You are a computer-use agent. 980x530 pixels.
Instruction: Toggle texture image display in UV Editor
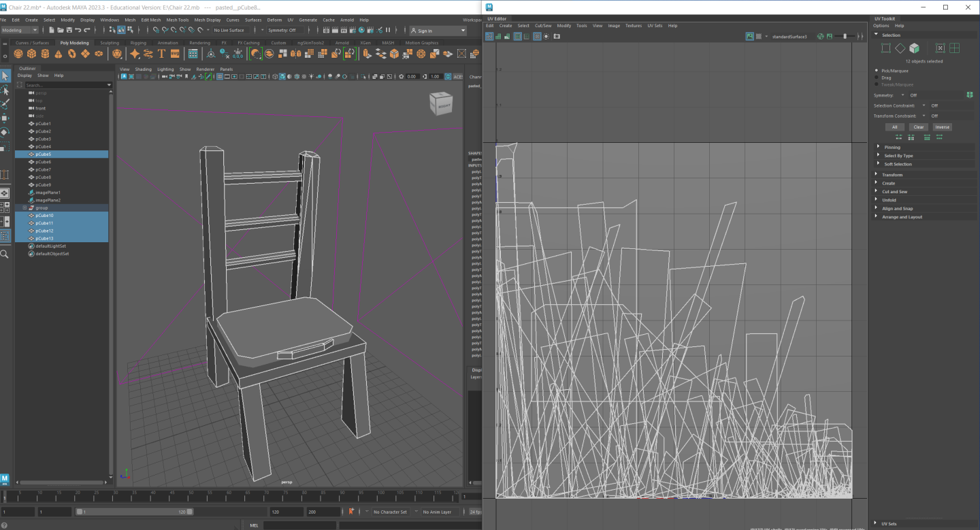750,36
